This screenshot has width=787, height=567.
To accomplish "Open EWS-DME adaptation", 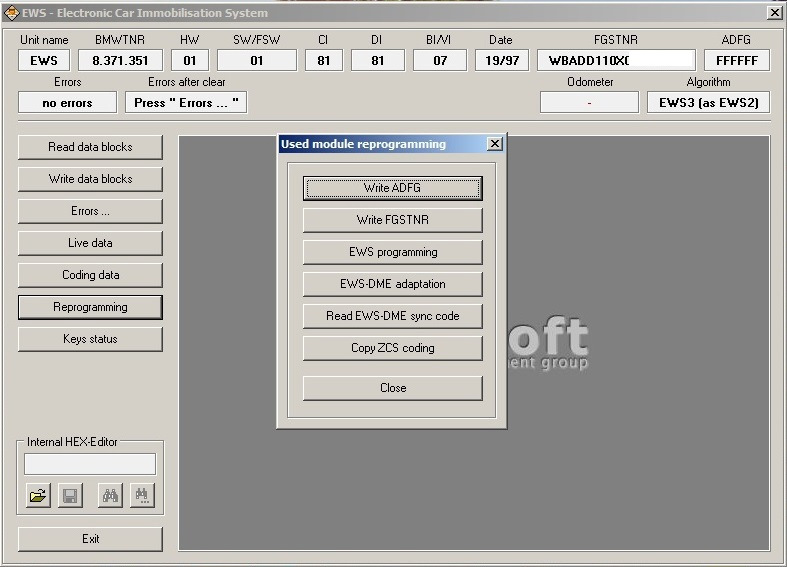I will click(x=392, y=284).
